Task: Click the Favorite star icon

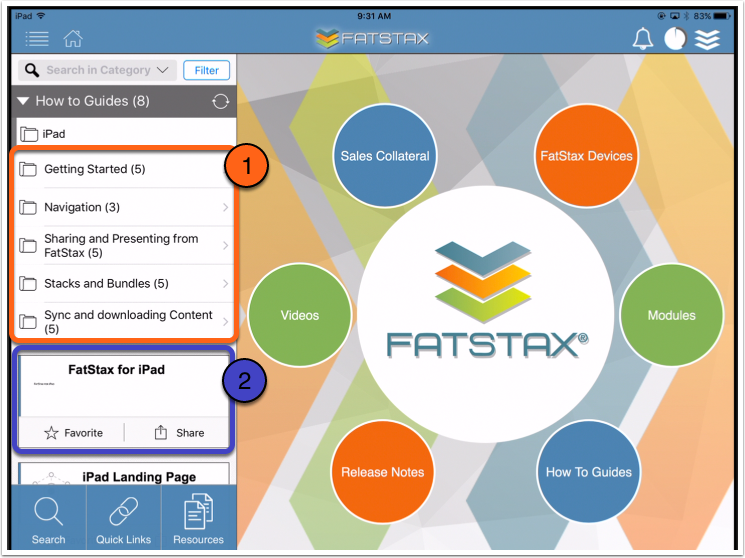Action: [x=51, y=433]
